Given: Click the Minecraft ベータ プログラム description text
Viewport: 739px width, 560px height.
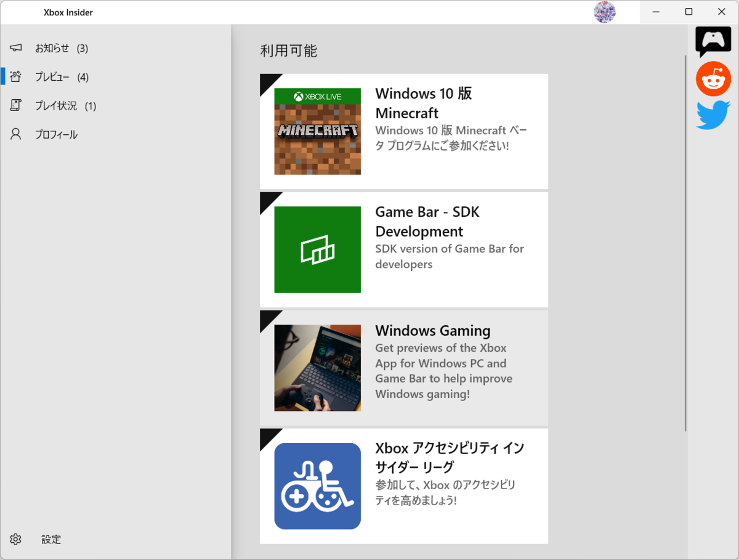Looking at the screenshot, I should (451, 138).
